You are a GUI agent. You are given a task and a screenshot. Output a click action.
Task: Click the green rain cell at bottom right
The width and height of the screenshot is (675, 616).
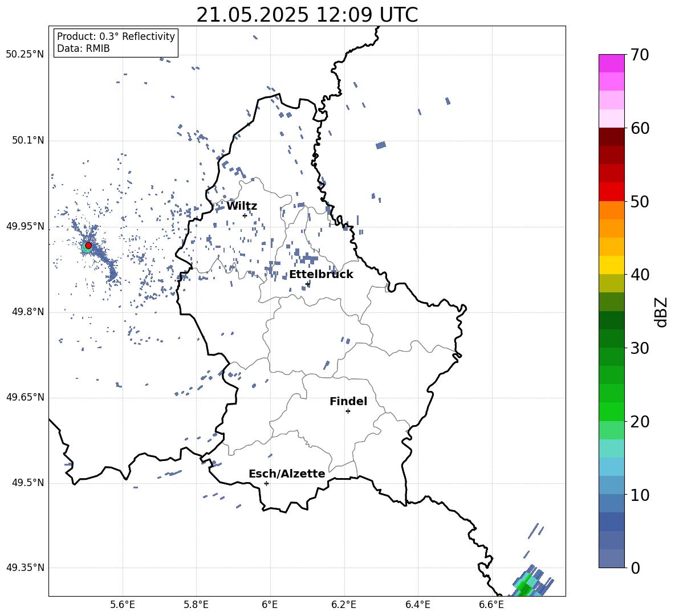click(x=526, y=585)
